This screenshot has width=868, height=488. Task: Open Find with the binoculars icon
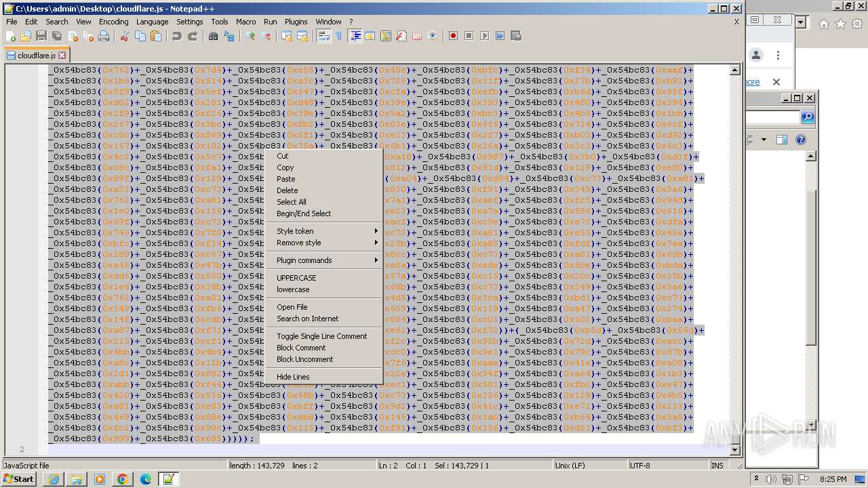(x=214, y=36)
